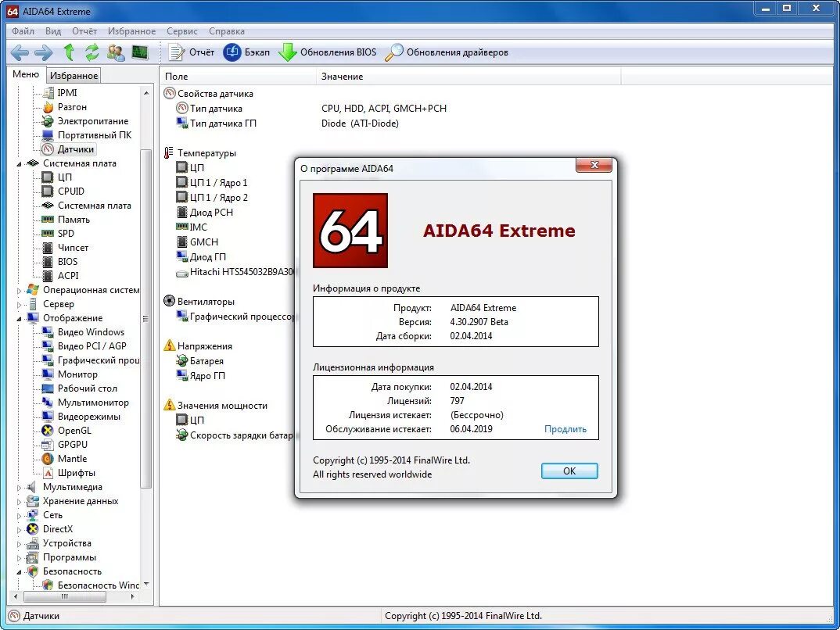This screenshot has width=840, height=630.
Task: Click the Back navigation arrow icon
Action: (20, 52)
